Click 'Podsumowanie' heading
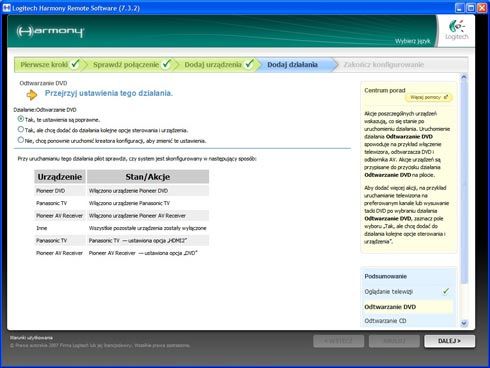The height and width of the screenshot is (368, 490). pyautogui.click(x=385, y=276)
